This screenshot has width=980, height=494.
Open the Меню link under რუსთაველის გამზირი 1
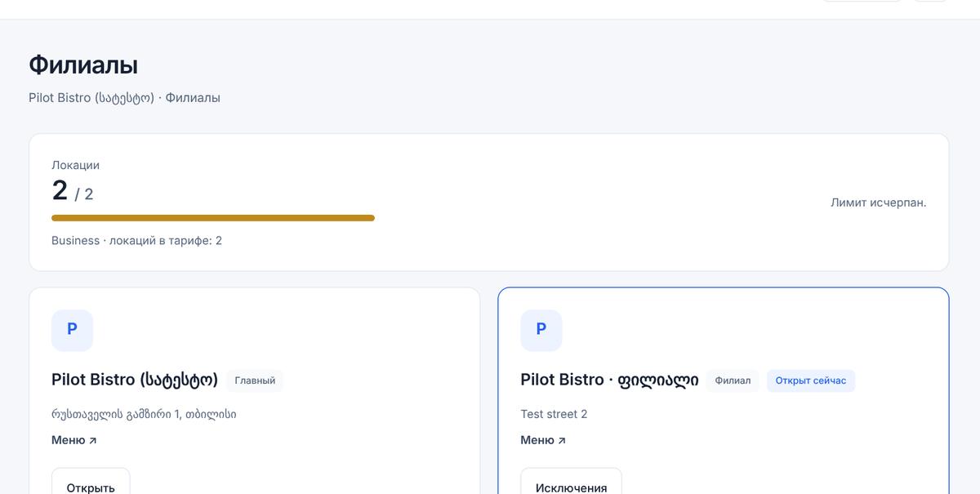coord(74,440)
